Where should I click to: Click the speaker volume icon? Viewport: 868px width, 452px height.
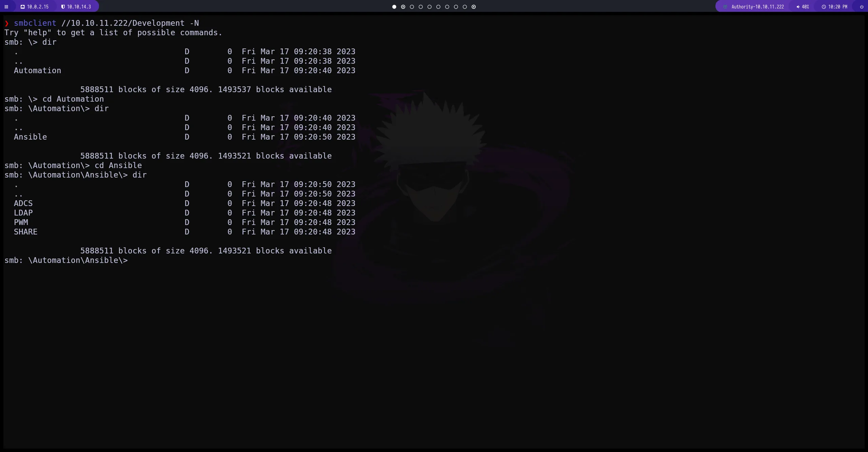click(x=798, y=7)
